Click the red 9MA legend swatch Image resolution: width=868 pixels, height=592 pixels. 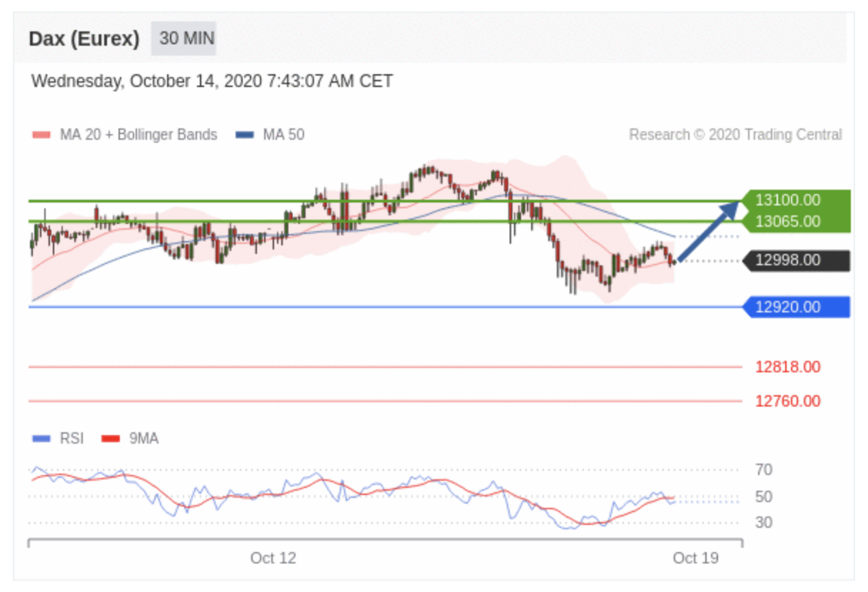(x=111, y=439)
